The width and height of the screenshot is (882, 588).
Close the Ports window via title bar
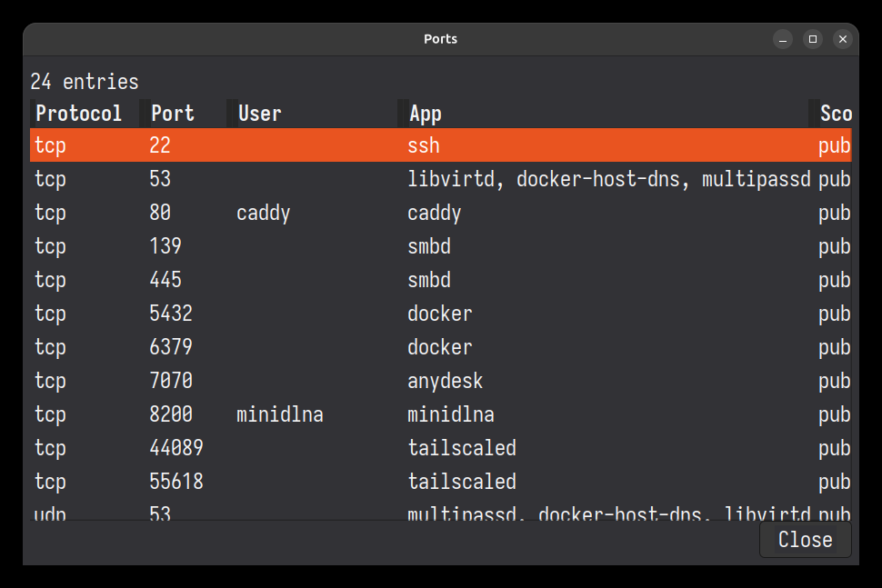(843, 39)
